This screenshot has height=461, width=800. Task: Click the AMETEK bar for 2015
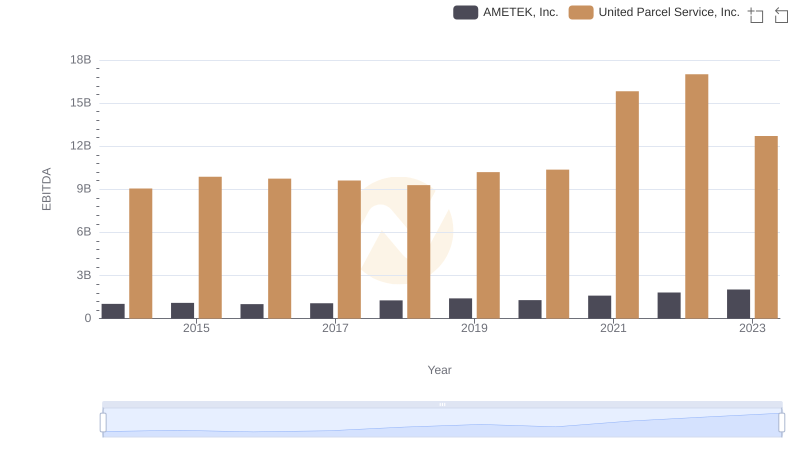[182, 311]
